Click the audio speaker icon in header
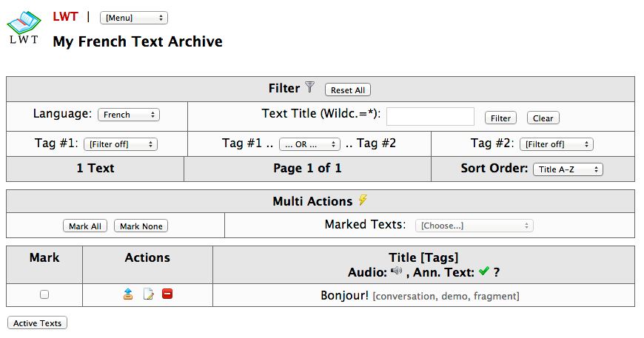The width and height of the screenshot is (644, 338). pos(397,271)
